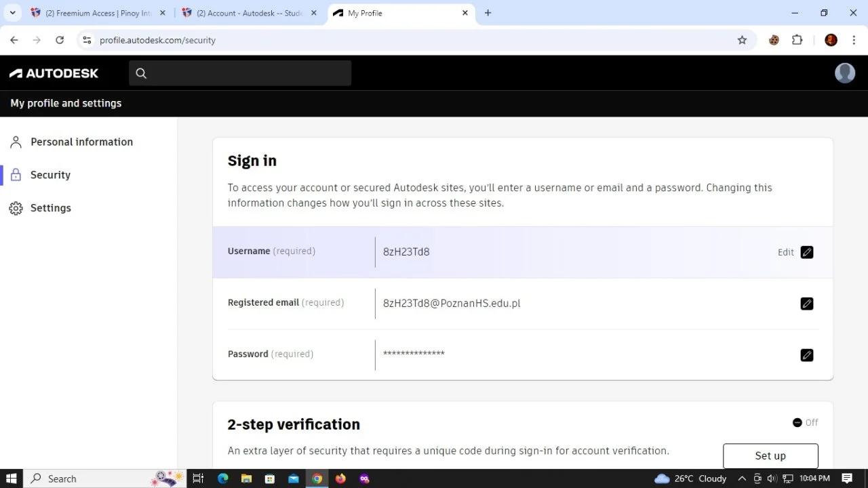This screenshot has height=488, width=868.
Task: Open the tab search dropdown arrow
Action: point(12,13)
